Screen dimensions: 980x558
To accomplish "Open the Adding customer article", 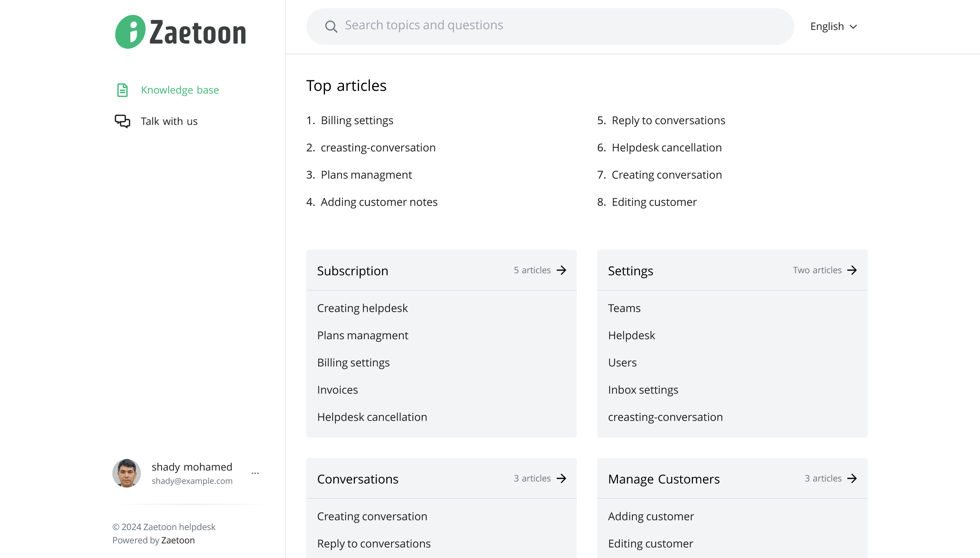I will (651, 516).
